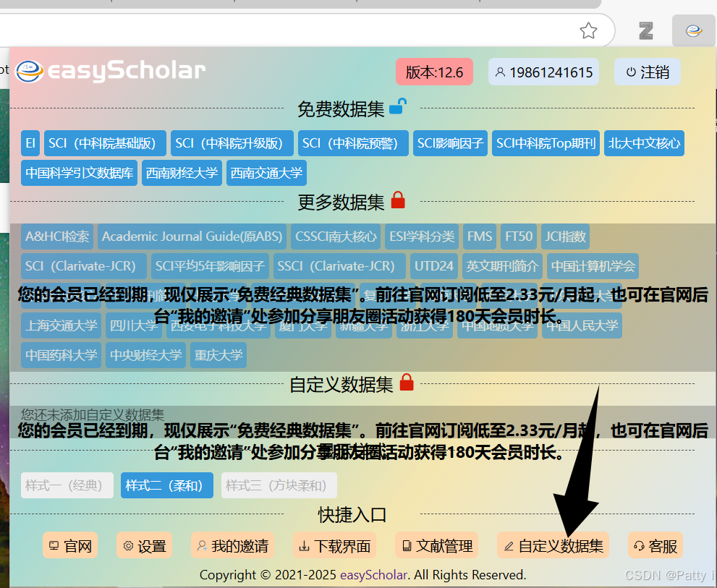The image size is (717, 588).
Task: Click the locked 英文期刊简介 tag
Action: 502,266
